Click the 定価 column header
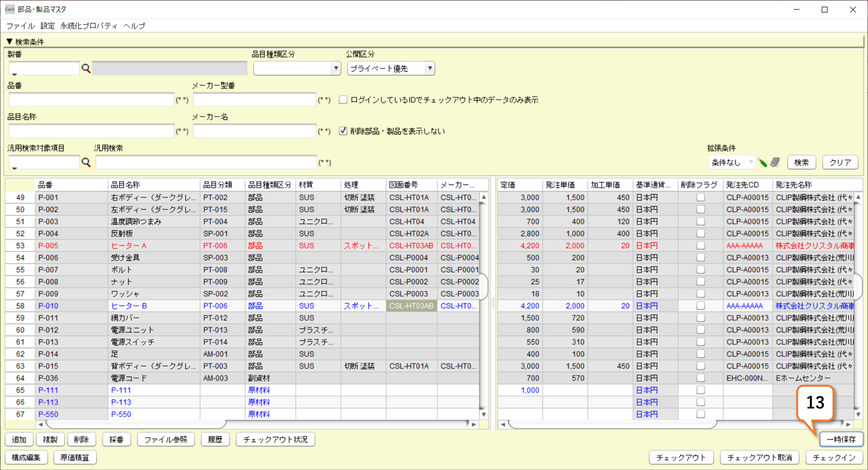The width and height of the screenshot is (868, 470). (520, 185)
